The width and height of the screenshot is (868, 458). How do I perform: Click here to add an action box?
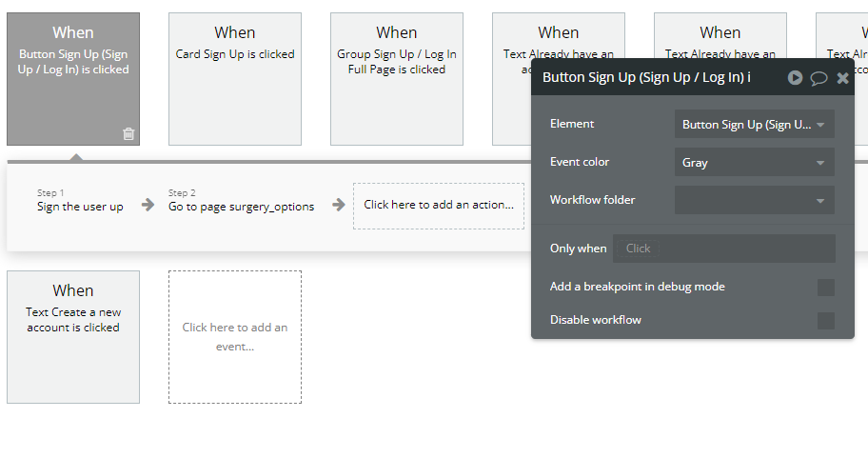439,206
